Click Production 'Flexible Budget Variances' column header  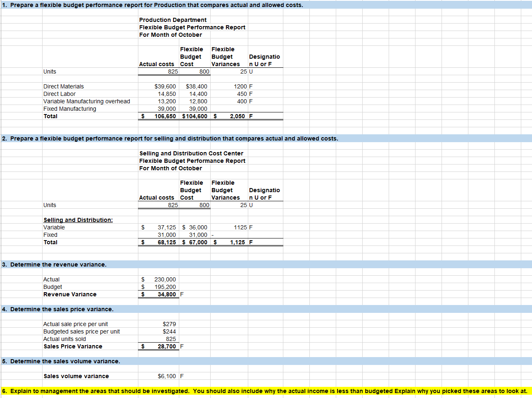(x=226, y=57)
